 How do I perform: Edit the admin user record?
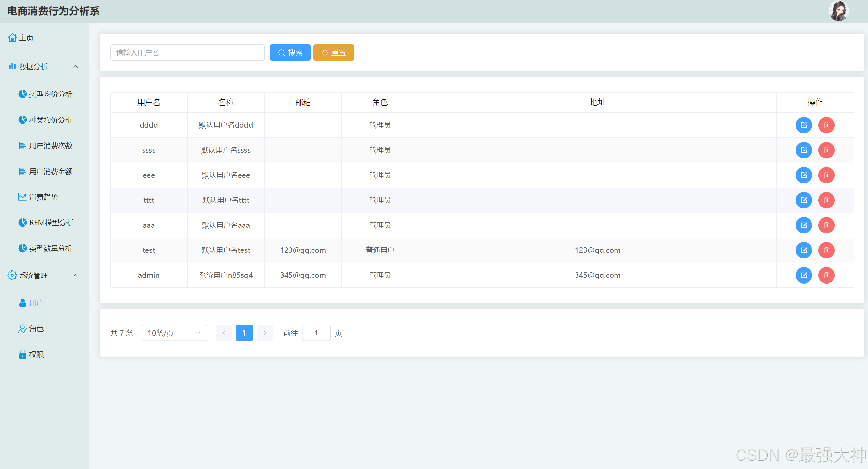click(x=804, y=275)
